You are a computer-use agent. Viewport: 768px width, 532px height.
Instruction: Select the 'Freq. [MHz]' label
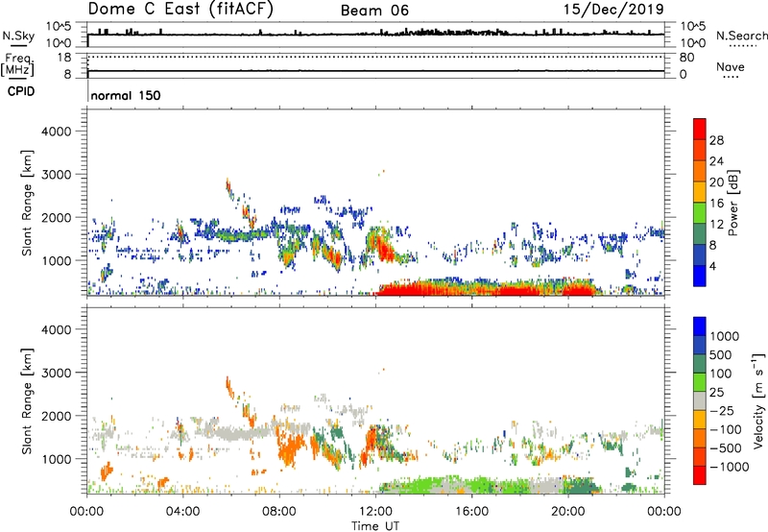click(17, 64)
